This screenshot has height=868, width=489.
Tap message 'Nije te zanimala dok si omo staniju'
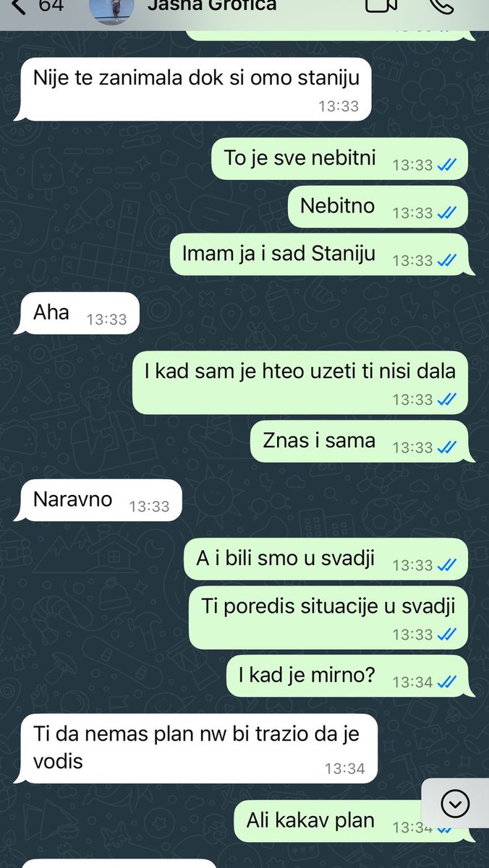(x=195, y=89)
